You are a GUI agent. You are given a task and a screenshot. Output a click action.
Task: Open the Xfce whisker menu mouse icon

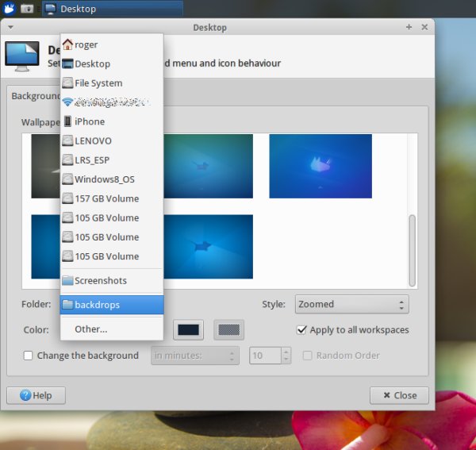(9, 9)
